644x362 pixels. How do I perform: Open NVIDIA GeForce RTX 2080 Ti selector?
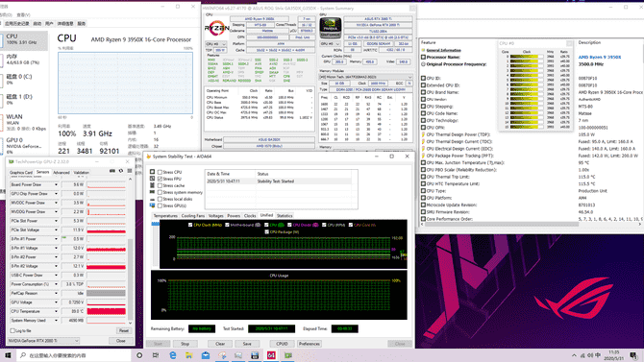click(x=43, y=341)
